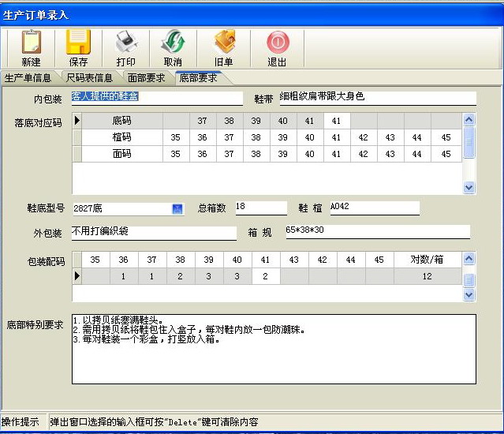The width and height of the screenshot is (504, 434).
Task: Click the up arrow of 包装配码 scrollbar
Action: tap(469, 259)
